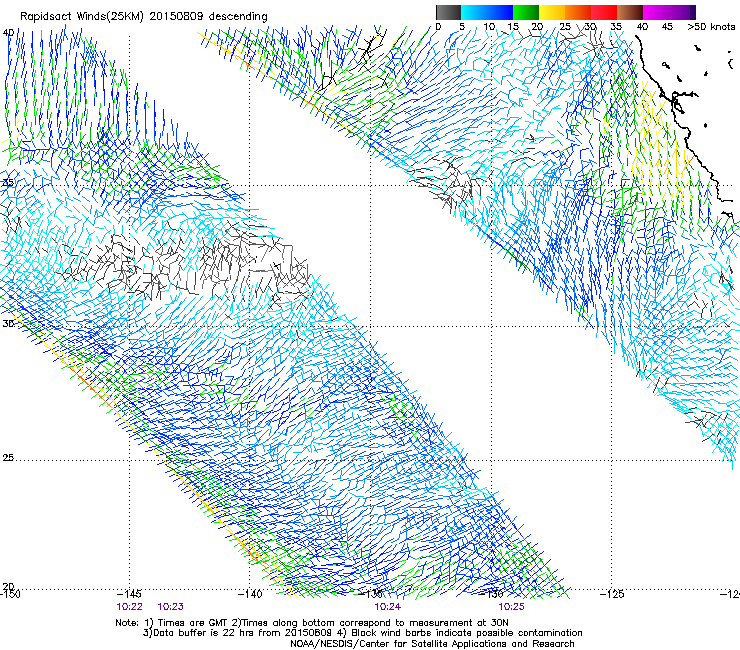Image resolution: width=740 pixels, height=650 pixels.
Task: Click the latitude label '30' on left axis
Action: pos(8,324)
